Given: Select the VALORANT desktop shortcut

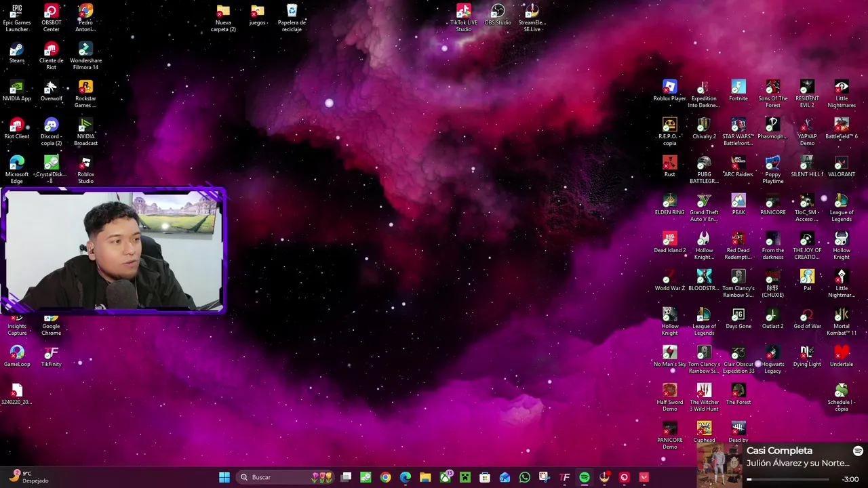Looking at the screenshot, I should (x=842, y=166).
